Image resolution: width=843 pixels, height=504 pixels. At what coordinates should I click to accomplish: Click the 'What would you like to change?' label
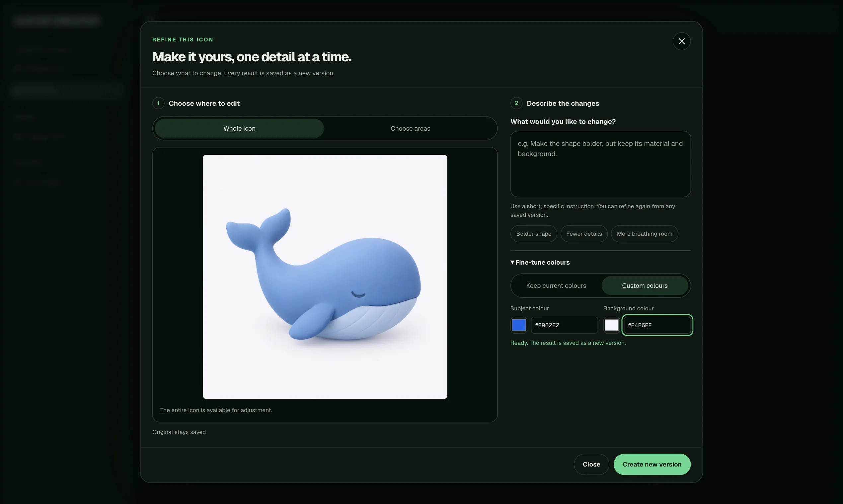(563, 122)
